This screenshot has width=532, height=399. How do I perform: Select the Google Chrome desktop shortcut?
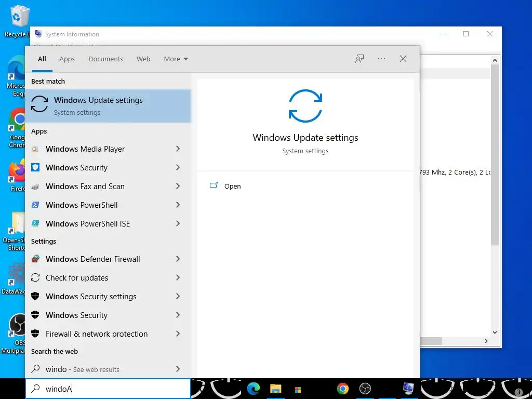tap(16, 129)
